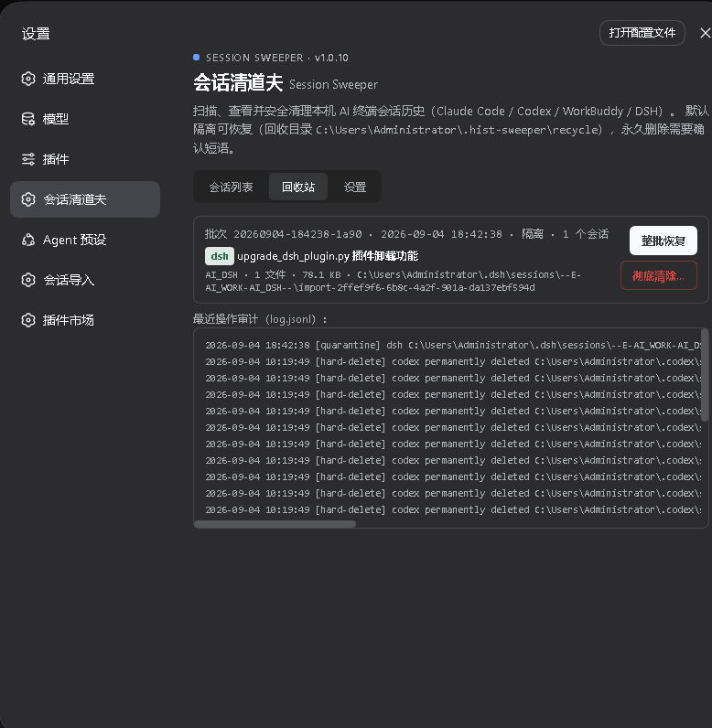Click the gear icon beside 插件市场
The height and width of the screenshot is (728, 712).
tap(28, 320)
